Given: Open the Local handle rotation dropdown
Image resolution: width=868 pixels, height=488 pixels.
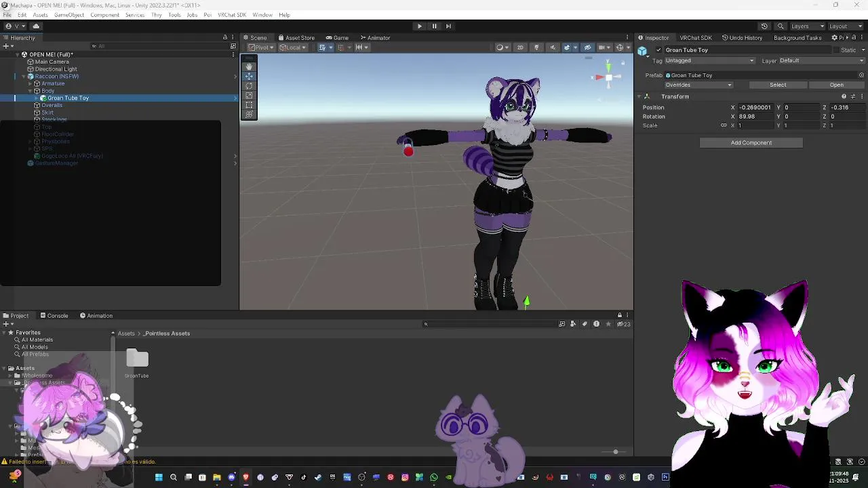Looking at the screenshot, I should pos(294,47).
